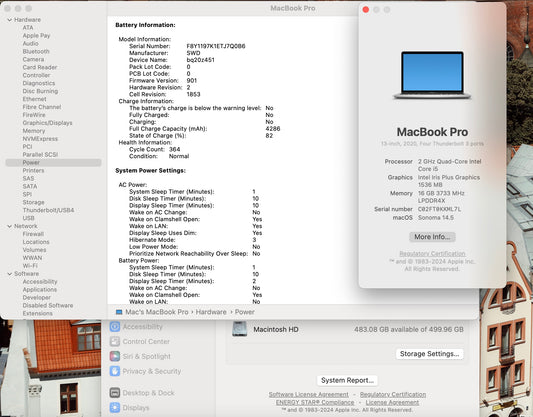The width and height of the screenshot is (533, 417).
Task: Select Camera in the sidebar
Action: [33, 59]
